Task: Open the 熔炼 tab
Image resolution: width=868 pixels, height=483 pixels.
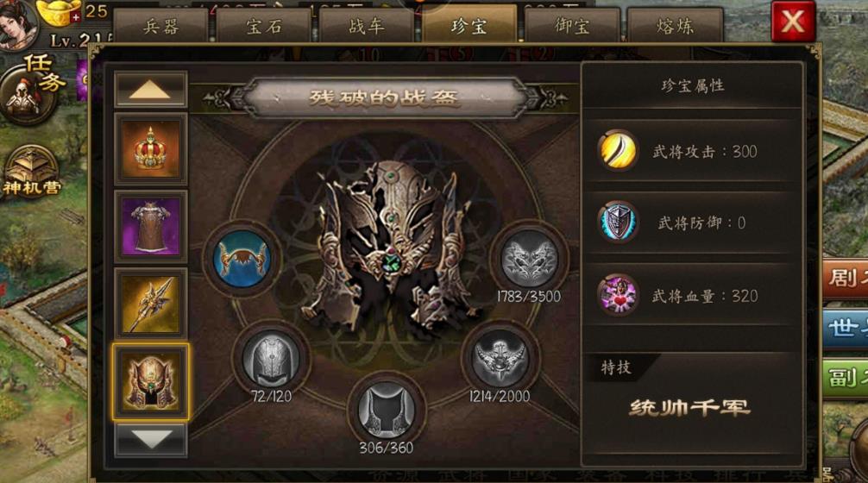Action: click(676, 26)
